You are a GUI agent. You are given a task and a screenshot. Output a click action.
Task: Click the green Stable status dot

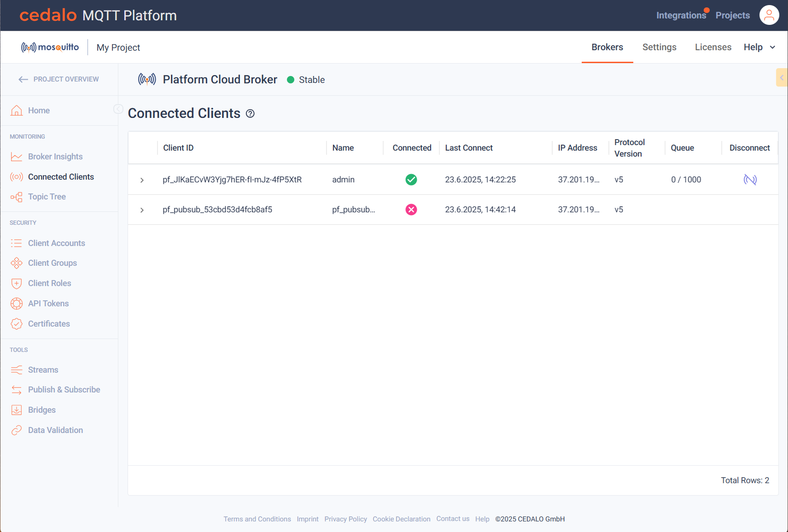(x=291, y=80)
